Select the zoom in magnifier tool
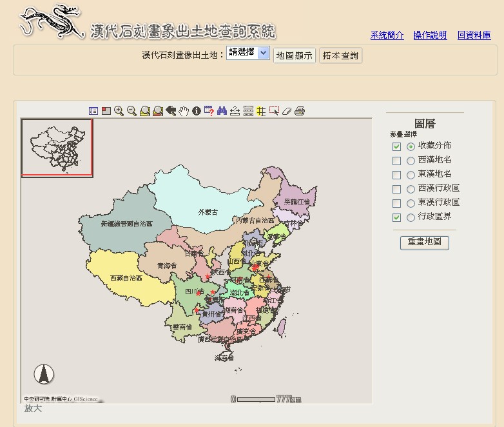This screenshot has height=427, width=504. [119, 111]
